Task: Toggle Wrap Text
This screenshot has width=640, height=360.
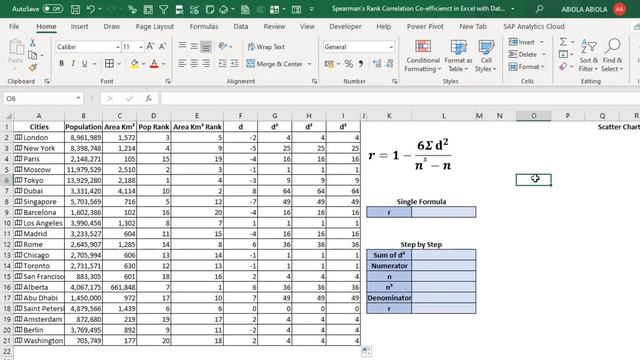Action: pos(266,47)
